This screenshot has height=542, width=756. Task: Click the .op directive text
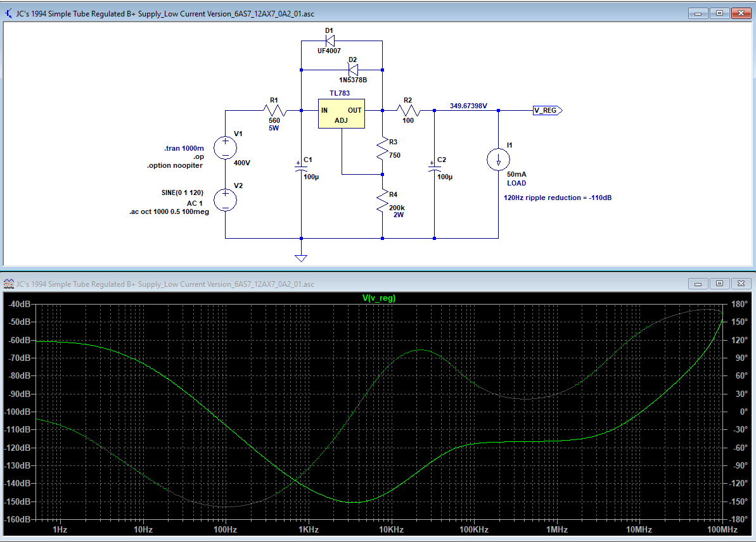[x=198, y=156]
